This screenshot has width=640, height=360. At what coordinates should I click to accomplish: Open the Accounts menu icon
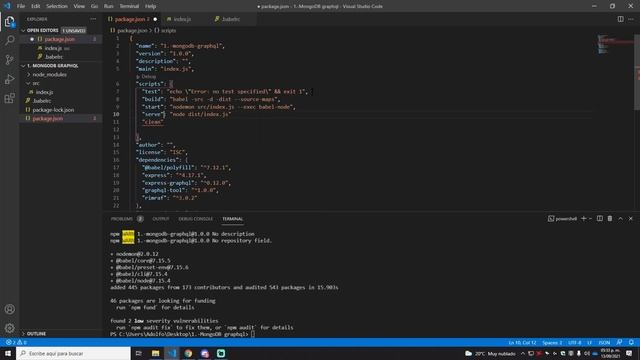[x=9, y=309]
